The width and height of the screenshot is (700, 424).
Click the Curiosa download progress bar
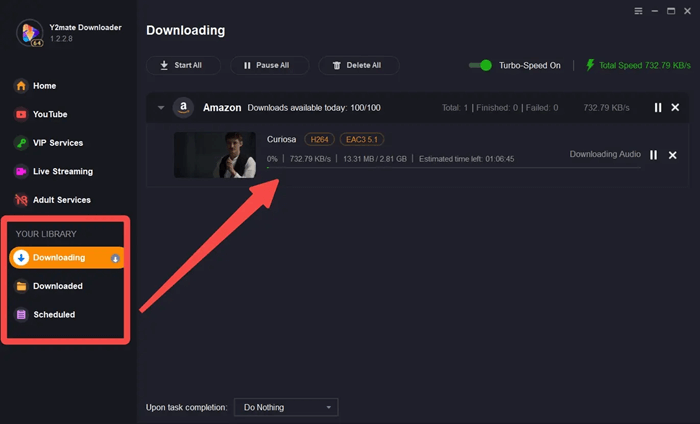tap(454, 167)
